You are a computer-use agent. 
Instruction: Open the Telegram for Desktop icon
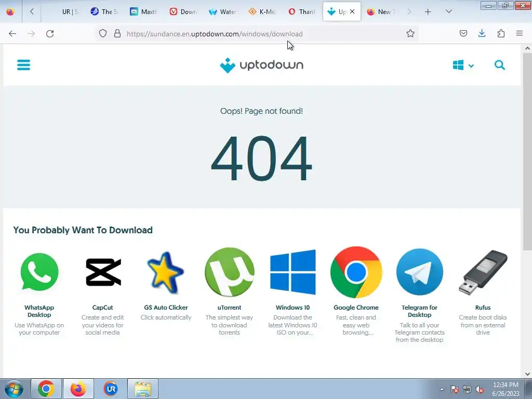tap(420, 272)
